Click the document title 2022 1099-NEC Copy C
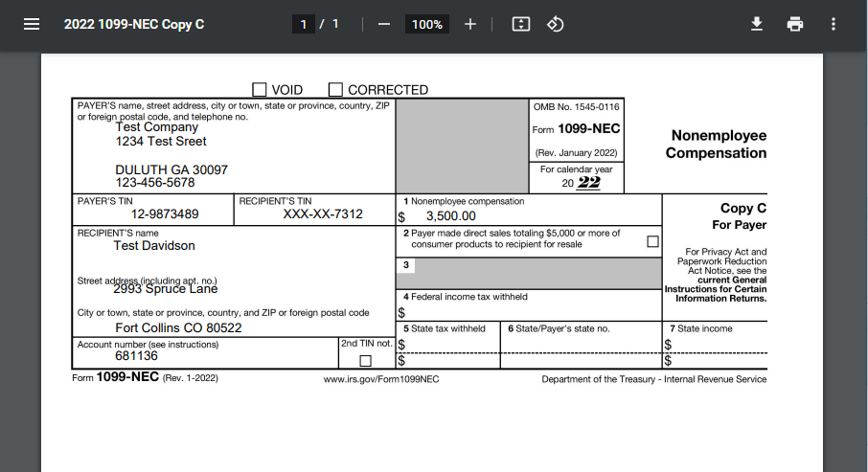The height and width of the screenshot is (472, 868). tap(134, 24)
